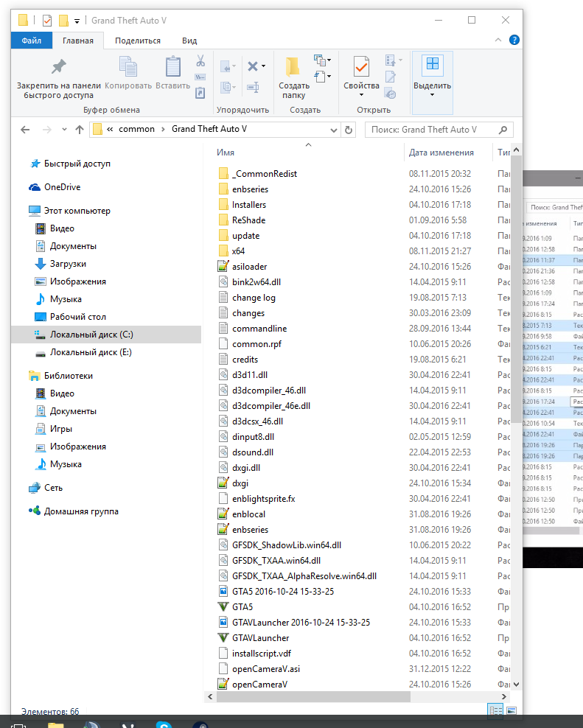Switch to the Главная ribbon tab

(x=77, y=41)
